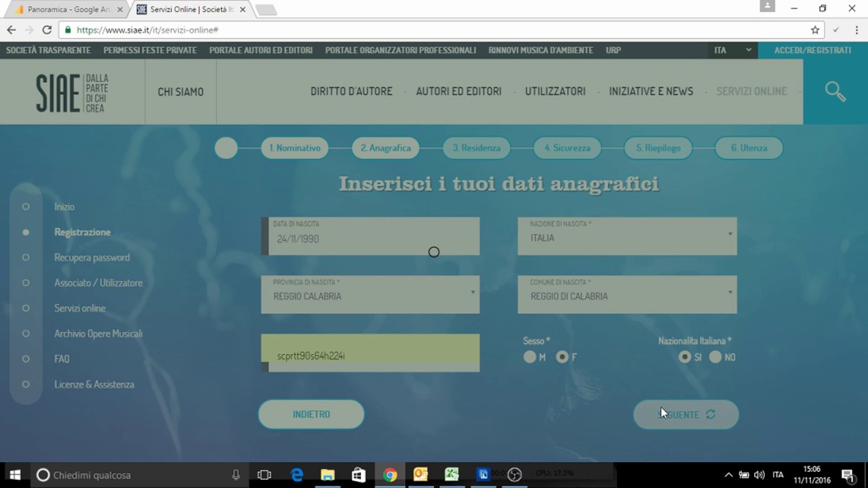Launch Microsoft Edge from the taskbar
Screen dimensions: 868x488
click(297, 475)
